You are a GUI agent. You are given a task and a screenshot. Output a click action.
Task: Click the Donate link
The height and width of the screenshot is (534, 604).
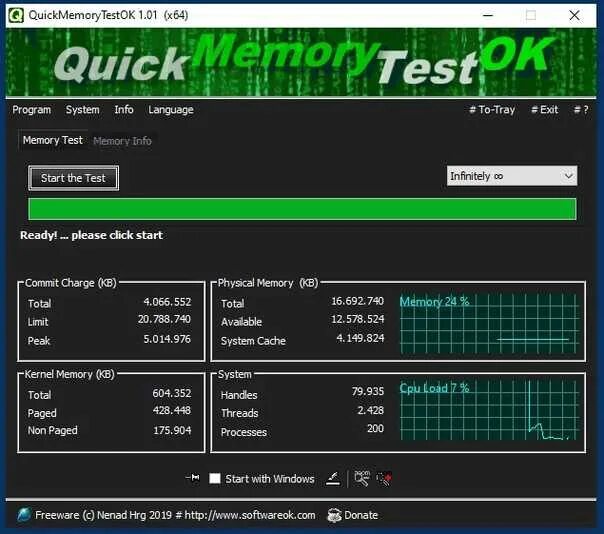pyautogui.click(x=361, y=515)
